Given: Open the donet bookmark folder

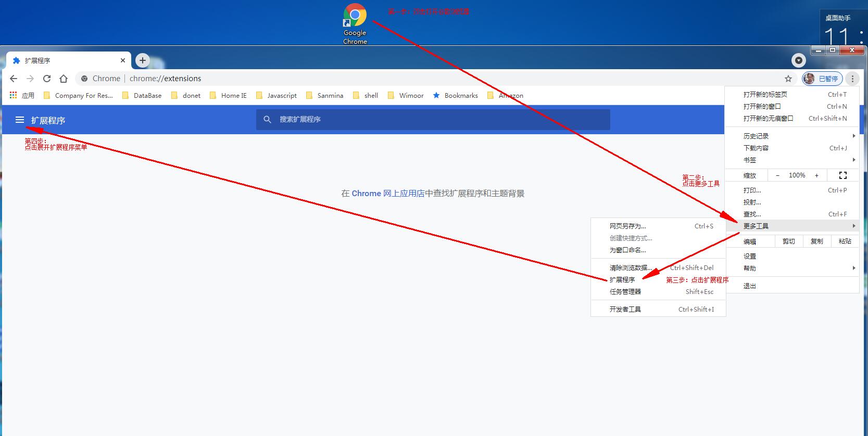Looking at the screenshot, I should pyautogui.click(x=186, y=96).
